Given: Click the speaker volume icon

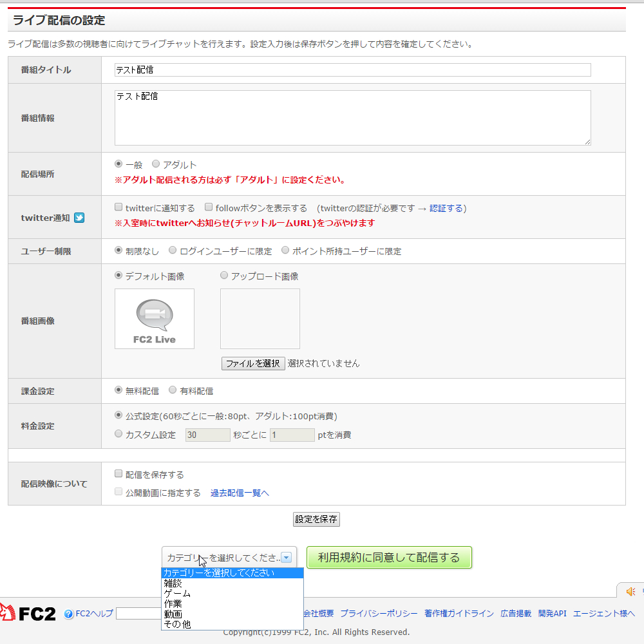Looking at the screenshot, I should point(630,591).
